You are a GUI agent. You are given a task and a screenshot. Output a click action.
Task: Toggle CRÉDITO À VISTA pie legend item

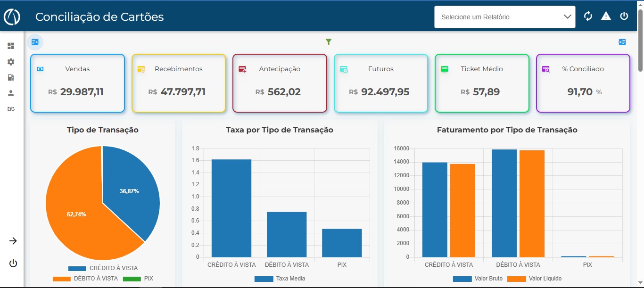click(103, 268)
